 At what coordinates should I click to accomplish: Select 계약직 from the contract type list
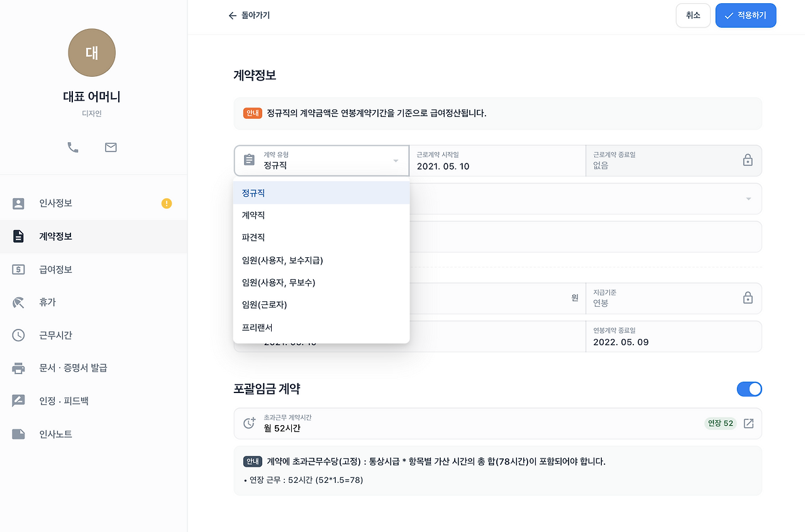tap(321, 215)
